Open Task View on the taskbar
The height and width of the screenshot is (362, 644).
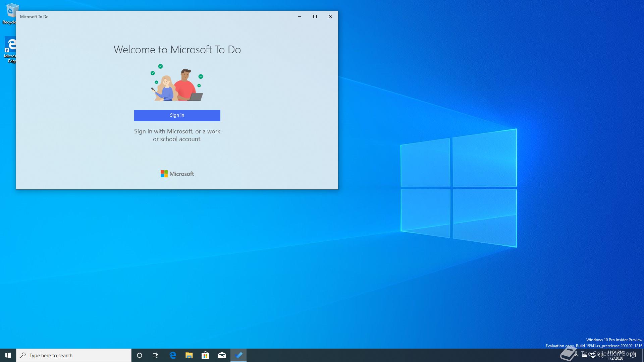[x=156, y=355]
